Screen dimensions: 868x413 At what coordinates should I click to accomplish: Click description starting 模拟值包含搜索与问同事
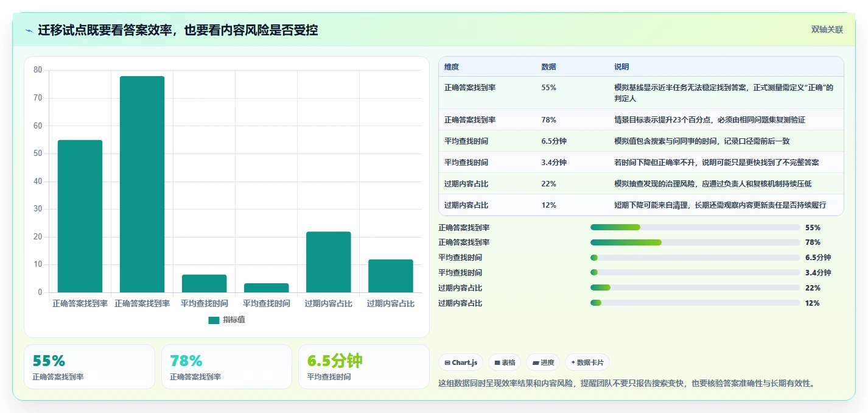[x=702, y=141]
